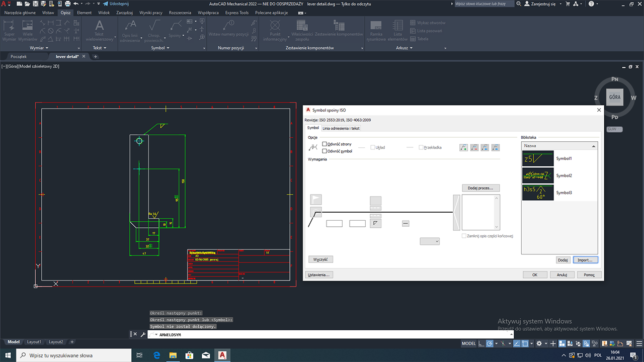Screen dimensions: 644x362
Task: Switch to Linia odniesienia i tekst tab
Action: coord(341,128)
